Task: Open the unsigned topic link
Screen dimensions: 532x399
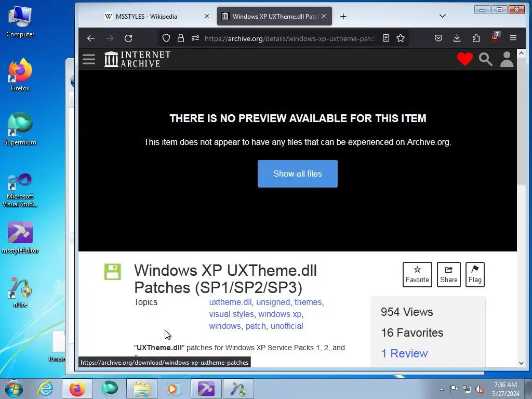Action: [x=273, y=302]
